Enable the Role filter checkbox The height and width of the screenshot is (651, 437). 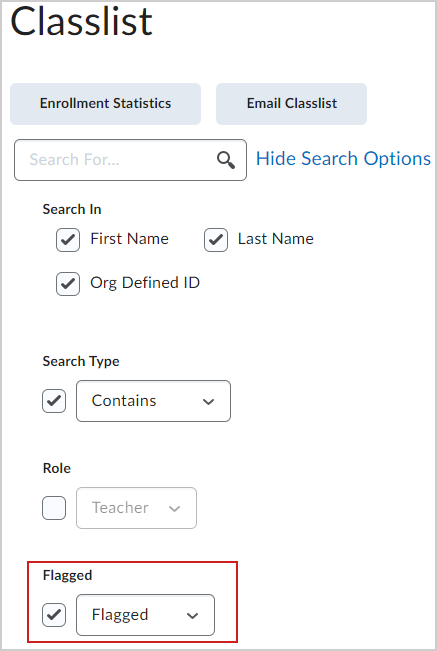pyautogui.click(x=54, y=508)
